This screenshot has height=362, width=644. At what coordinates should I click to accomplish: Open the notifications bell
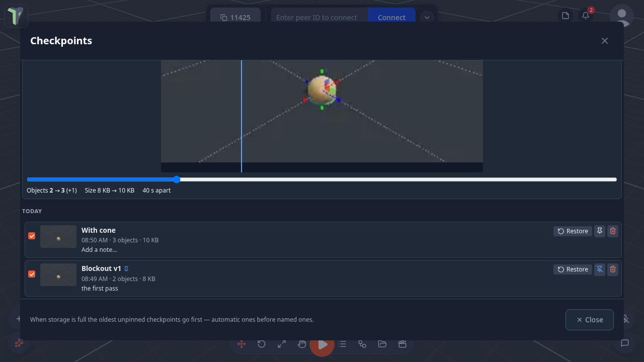[x=586, y=16]
